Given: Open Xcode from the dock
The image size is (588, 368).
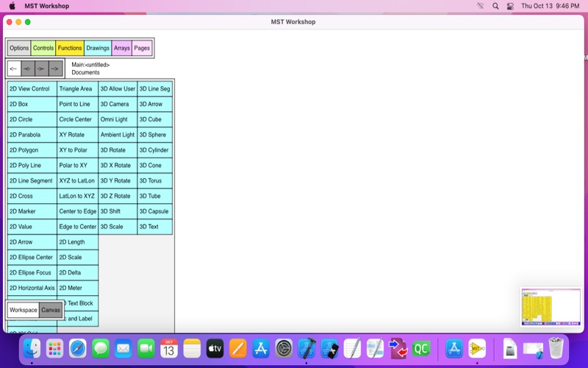Looking at the screenshot, I should pyautogui.click(x=306, y=348).
